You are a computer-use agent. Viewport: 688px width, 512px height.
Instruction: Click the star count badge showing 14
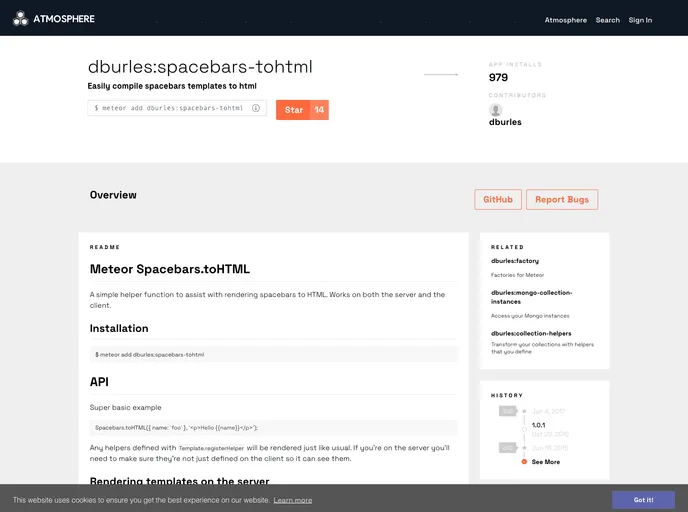coord(319,110)
